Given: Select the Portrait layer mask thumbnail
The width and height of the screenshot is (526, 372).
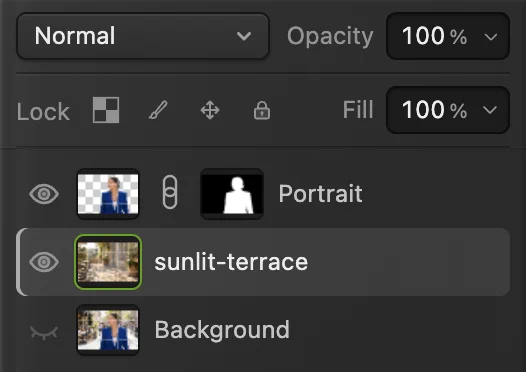Looking at the screenshot, I should (232, 194).
